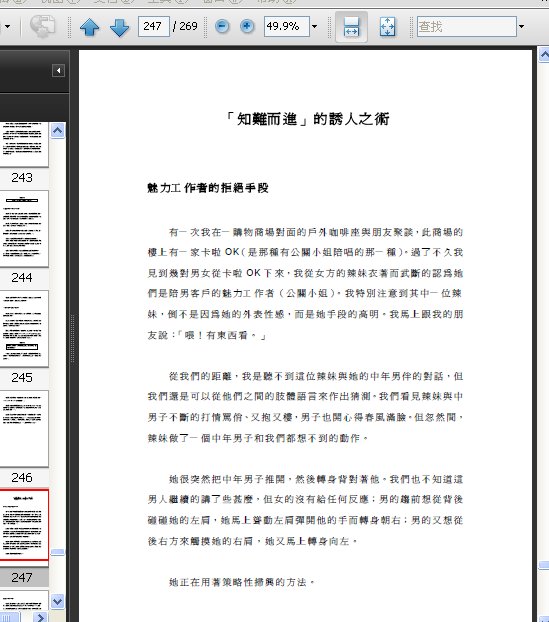Open the find options dropdown arrow
Screen dimensions: 549x622
click(522, 27)
